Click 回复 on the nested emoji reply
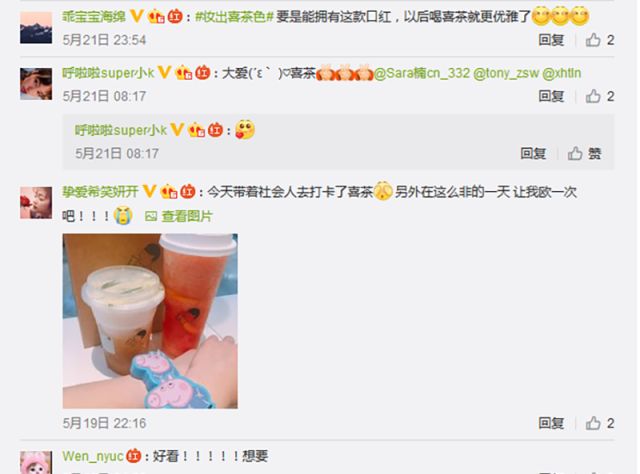640x474 pixels. pyautogui.click(x=533, y=154)
